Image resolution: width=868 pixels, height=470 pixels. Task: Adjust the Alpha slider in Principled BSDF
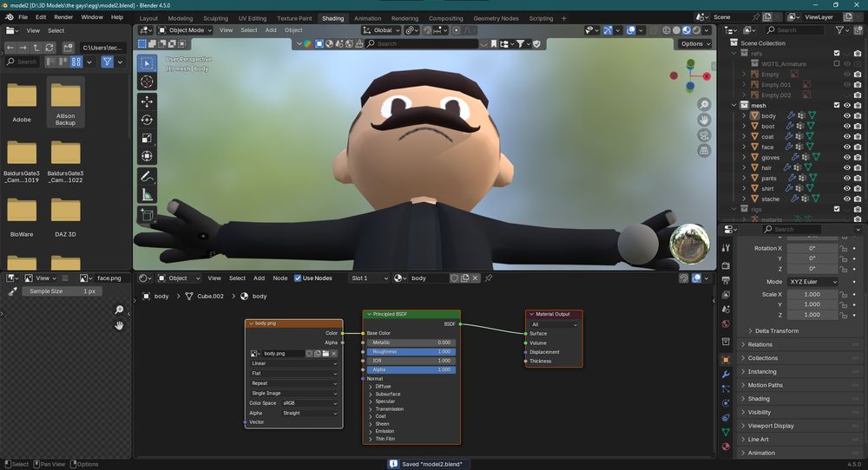pos(411,369)
